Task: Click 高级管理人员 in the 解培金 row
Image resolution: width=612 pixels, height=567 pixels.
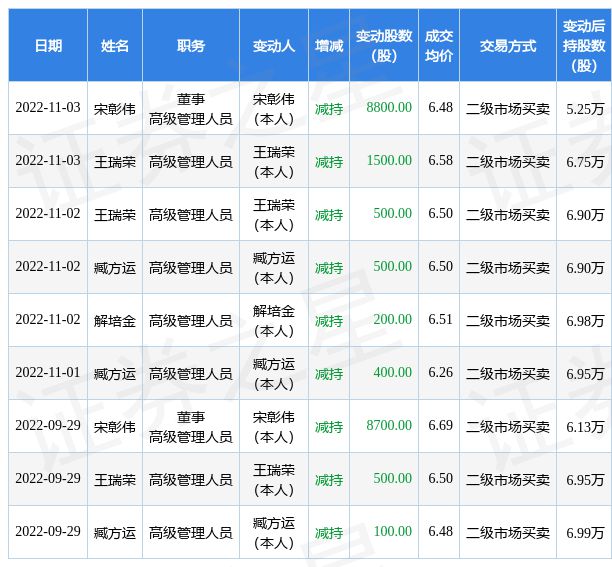Action: coord(191,321)
